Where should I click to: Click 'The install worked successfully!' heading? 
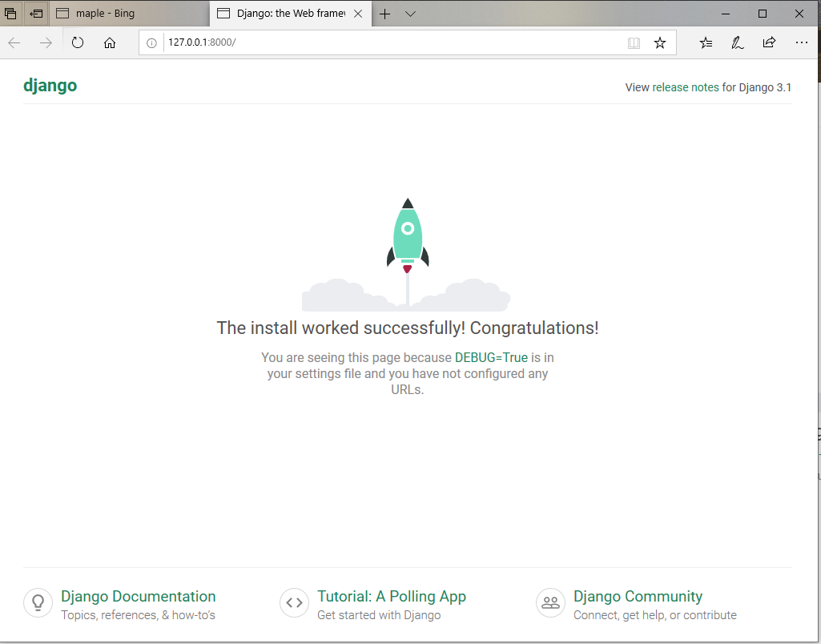tap(408, 328)
